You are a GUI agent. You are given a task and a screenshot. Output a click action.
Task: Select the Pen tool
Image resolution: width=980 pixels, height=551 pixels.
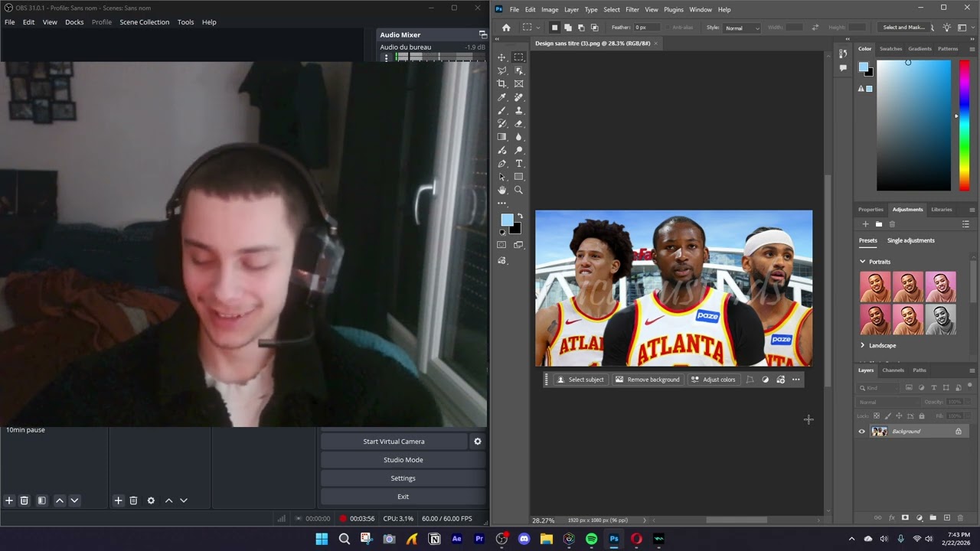[502, 164]
